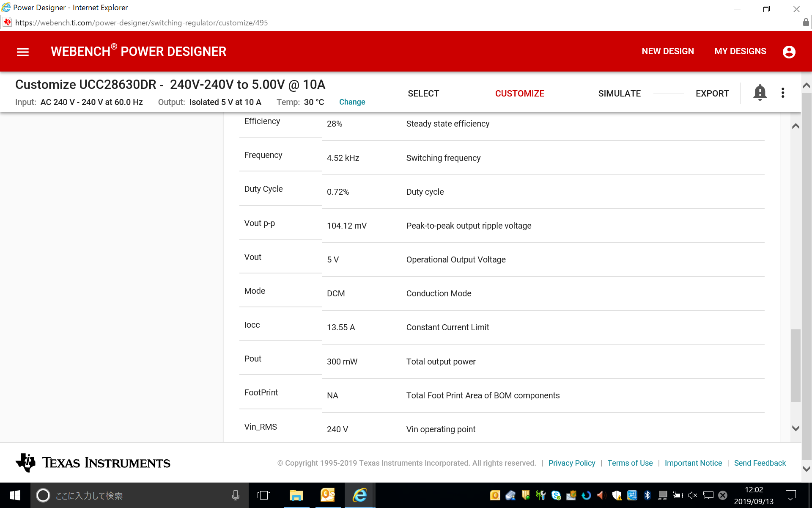Switch to the EXPORT step
The width and height of the screenshot is (812, 508).
coord(712,94)
